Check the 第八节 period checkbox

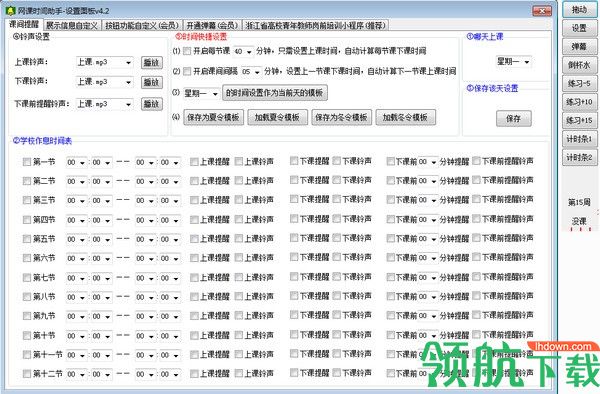pos(26,297)
